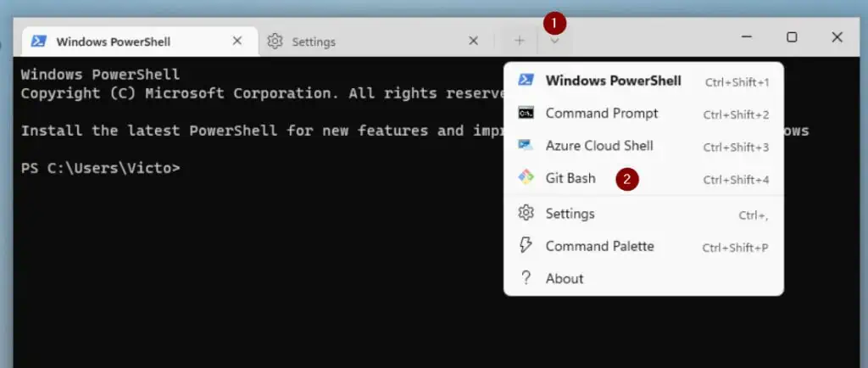Click the gear icon on Settings tab

[x=275, y=42]
